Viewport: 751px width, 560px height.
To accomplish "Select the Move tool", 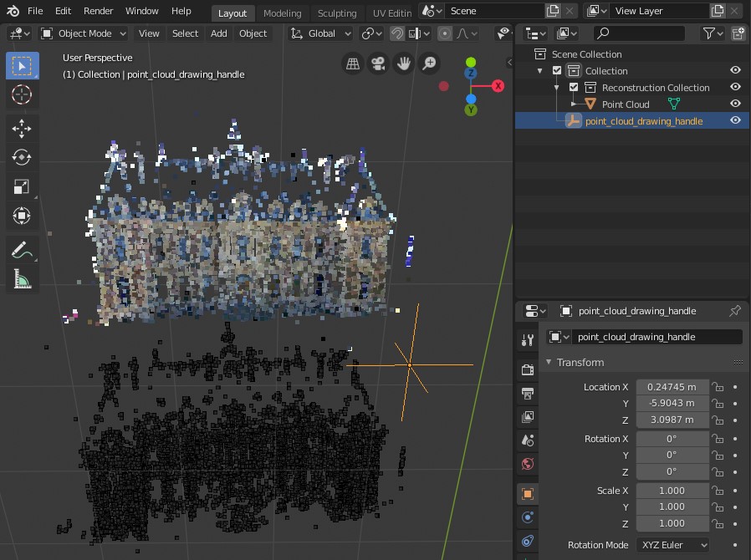I will 22,128.
